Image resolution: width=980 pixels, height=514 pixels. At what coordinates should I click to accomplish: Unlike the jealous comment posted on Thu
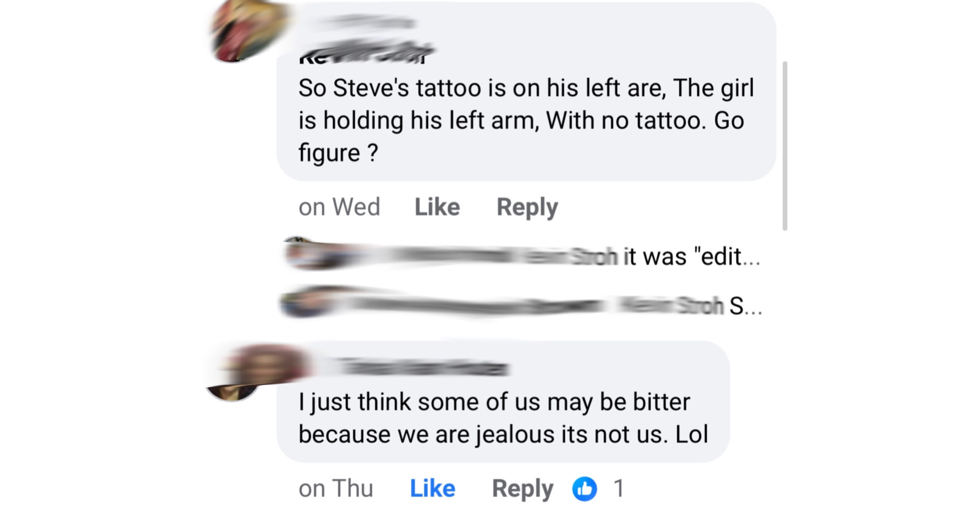(433, 488)
